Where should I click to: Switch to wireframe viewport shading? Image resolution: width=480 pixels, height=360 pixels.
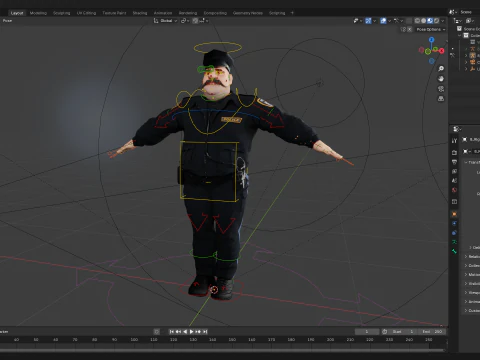(x=417, y=21)
